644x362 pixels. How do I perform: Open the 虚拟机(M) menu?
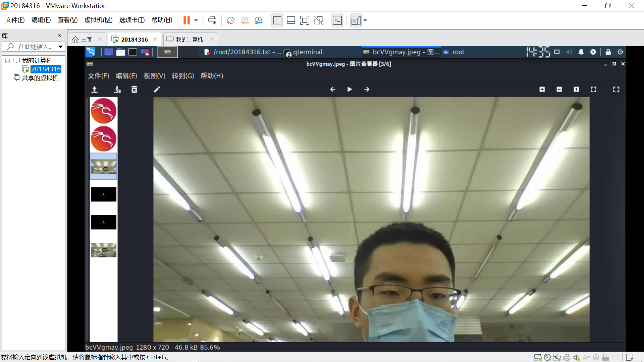click(98, 20)
